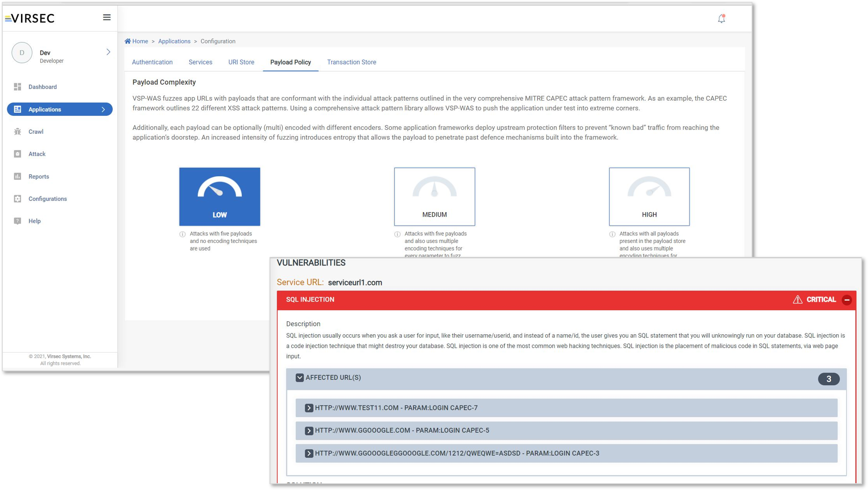Click the VULNERABILITIES heading
Screen dimensions: 868x490
coord(311,263)
